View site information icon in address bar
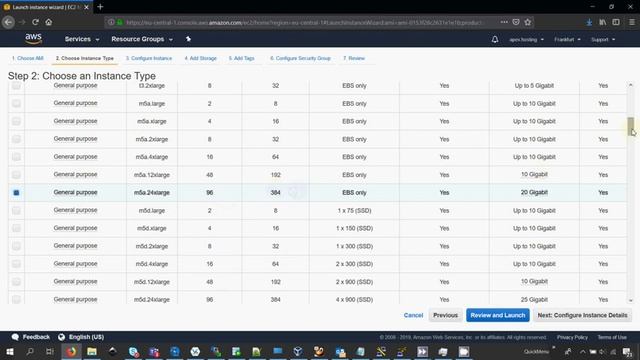The image size is (640, 360). pyautogui.click(x=111, y=22)
